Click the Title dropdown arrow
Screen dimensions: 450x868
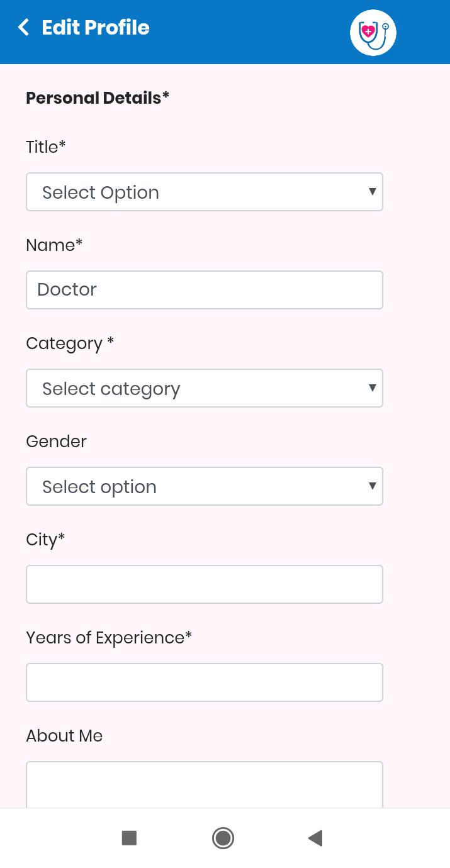pos(373,192)
